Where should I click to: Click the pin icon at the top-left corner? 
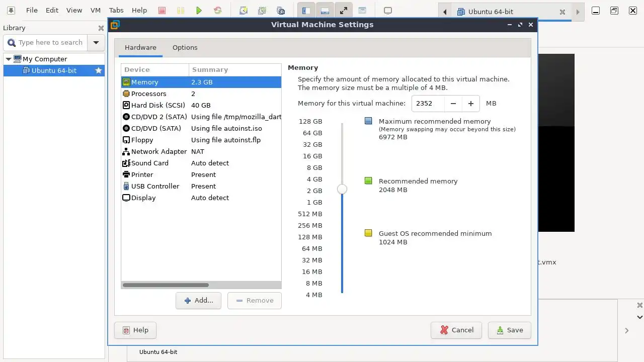(x=11, y=10)
